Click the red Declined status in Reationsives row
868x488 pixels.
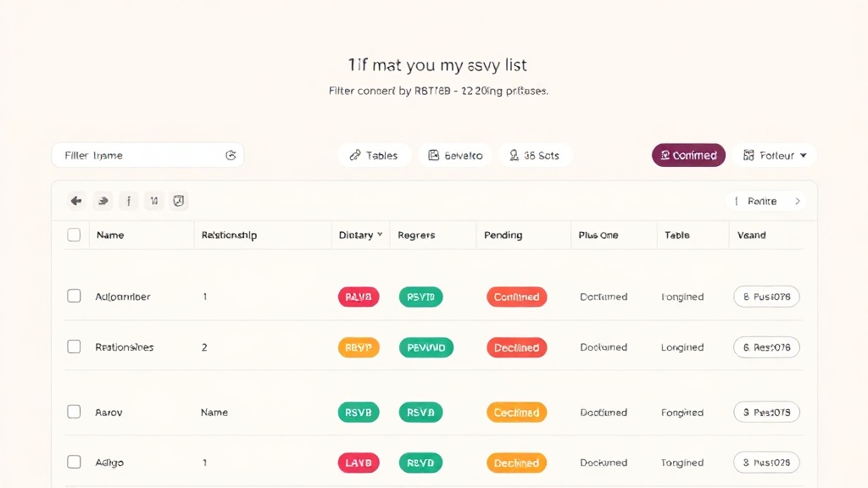[516, 347]
